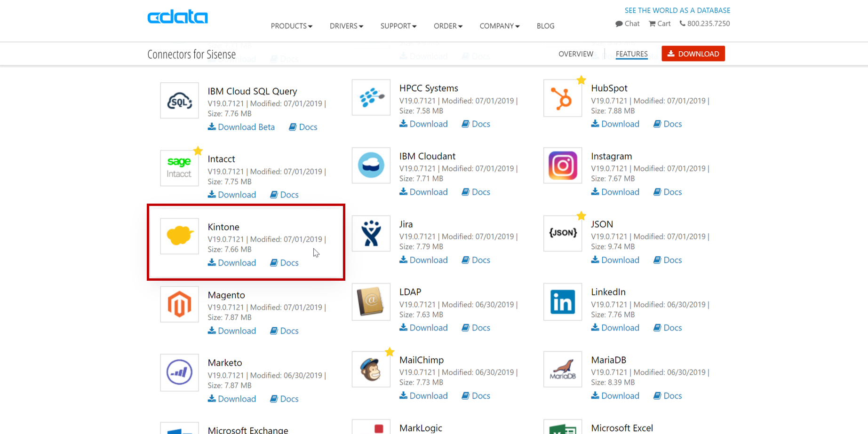Download the Jira connector
The width and height of the screenshot is (868, 434).
pyautogui.click(x=423, y=260)
